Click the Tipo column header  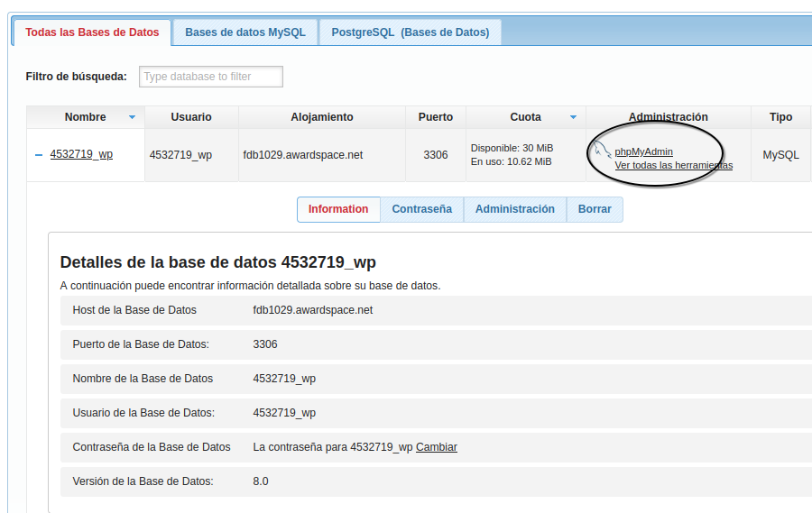point(780,117)
